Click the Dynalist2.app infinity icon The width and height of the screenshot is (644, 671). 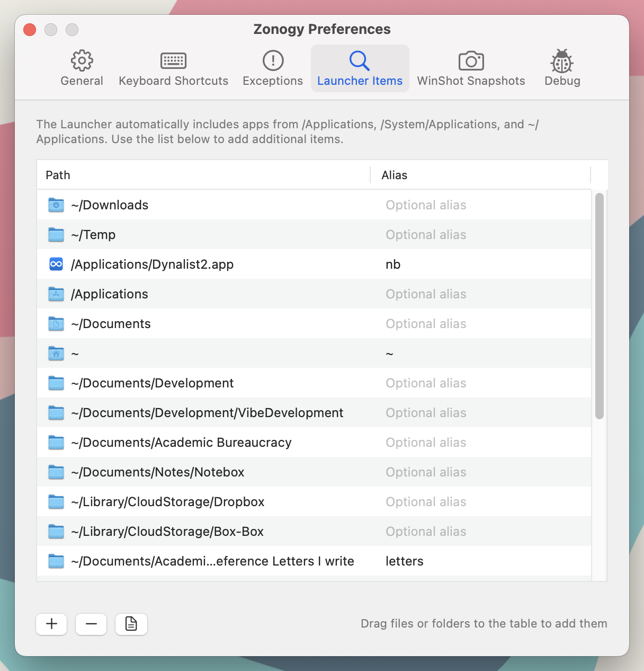pyautogui.click(x=56, y=264)
